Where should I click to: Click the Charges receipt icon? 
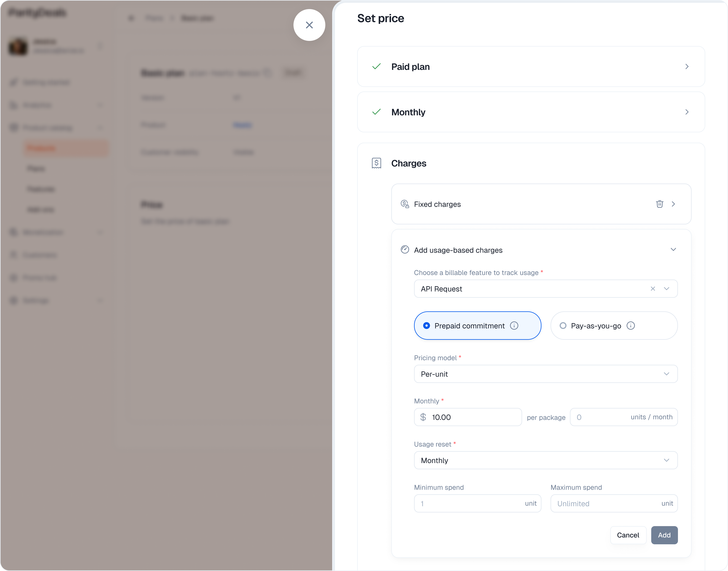pyautogui.click(x=376, y=163)
